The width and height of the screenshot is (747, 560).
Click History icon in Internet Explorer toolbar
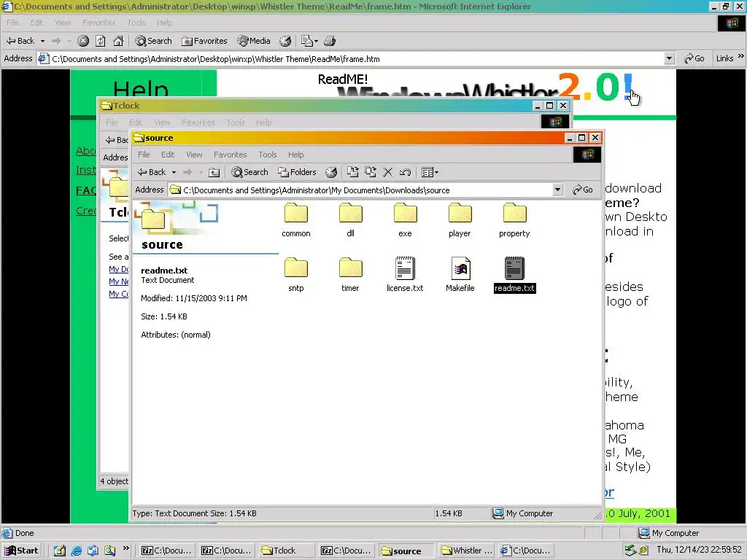[285, 41]
